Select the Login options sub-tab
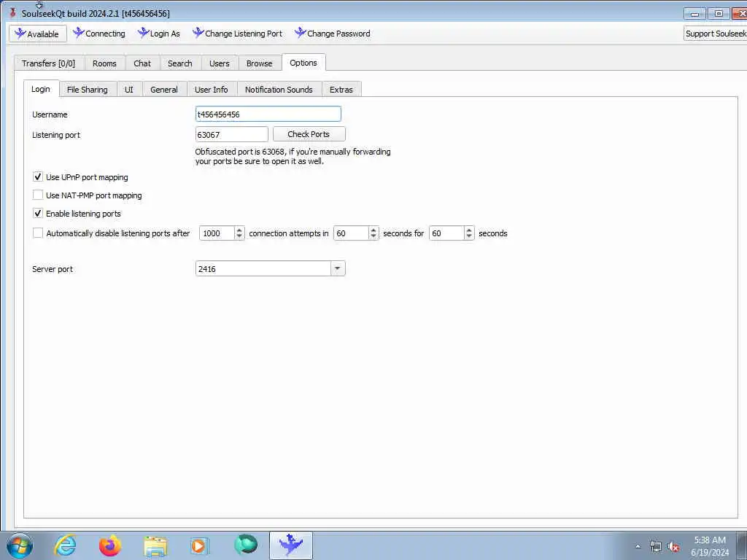This screenshot has width=747, height=560. point(41,89)
